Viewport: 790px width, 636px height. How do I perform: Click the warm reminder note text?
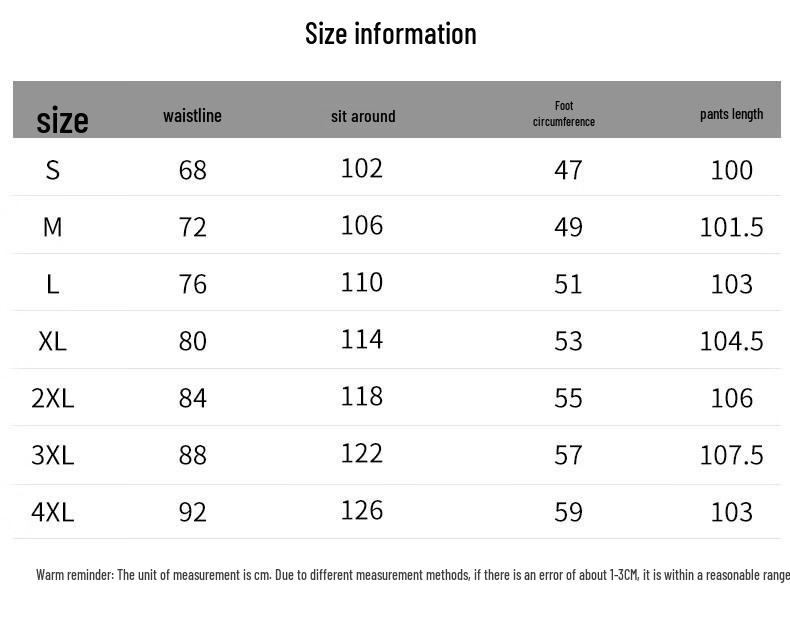412,575
